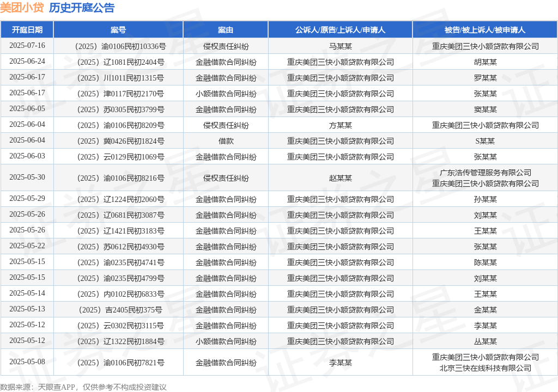This screenshot has width=558, height=392.
Task: Click defendant name 丛某某
Action: tap(485, 341)
